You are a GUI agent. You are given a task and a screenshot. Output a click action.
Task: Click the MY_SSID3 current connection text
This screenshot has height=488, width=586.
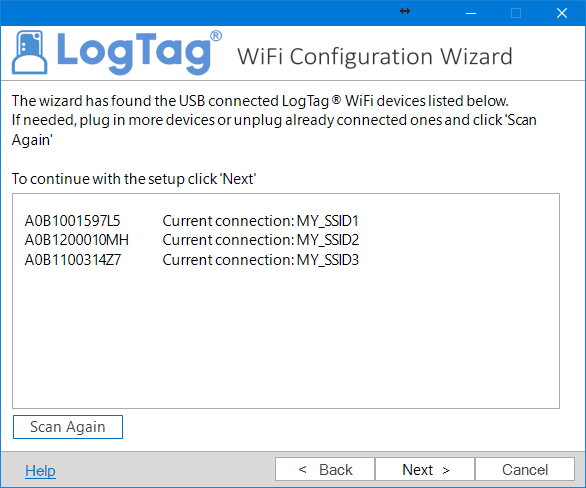click(x=260, y=260)
